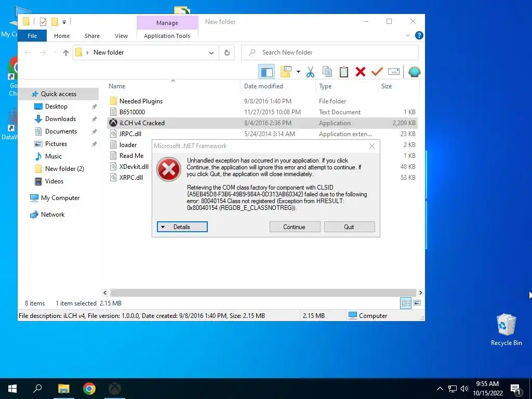This screenshot has width=532, height=399.
Task: Select the JRPC.dll file
Action: pyautogui.click(x=130, y=134)
